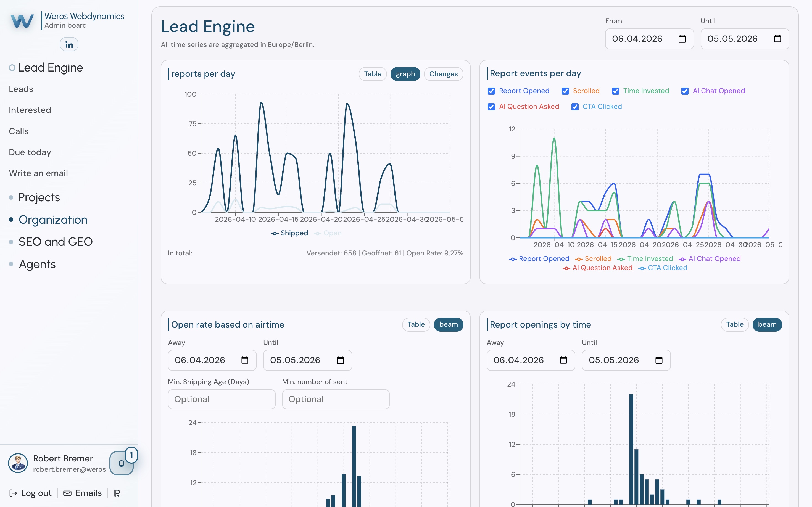This screenshot has width=812, height=507.
Task: Uncheck the AI Chat Opened checkbox
Action: coord(685,91)
